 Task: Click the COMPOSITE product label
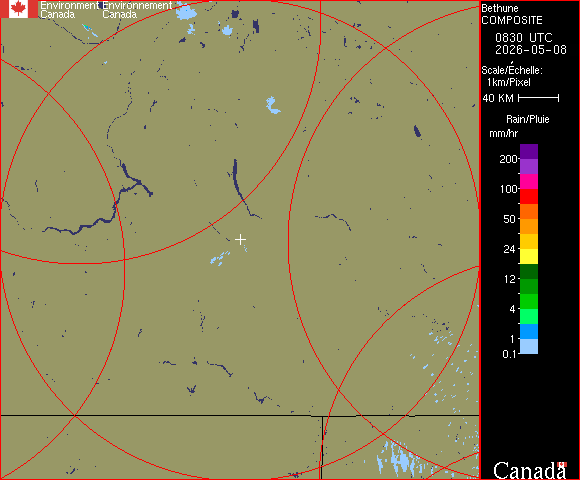pos(512,20)
